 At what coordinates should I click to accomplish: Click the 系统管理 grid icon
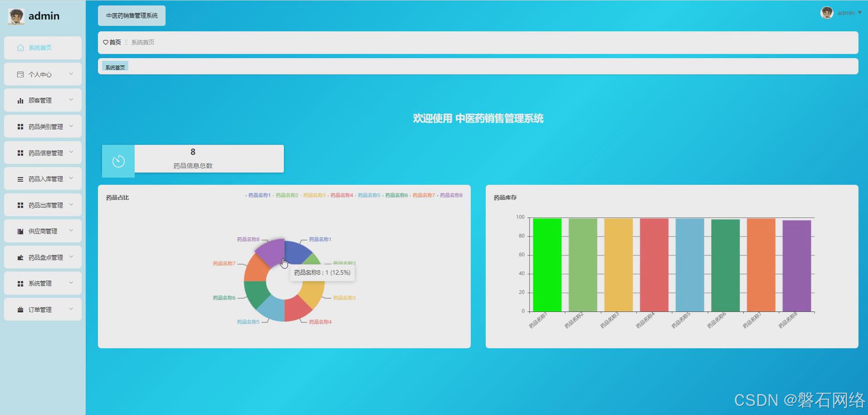(x=20, y=284)
